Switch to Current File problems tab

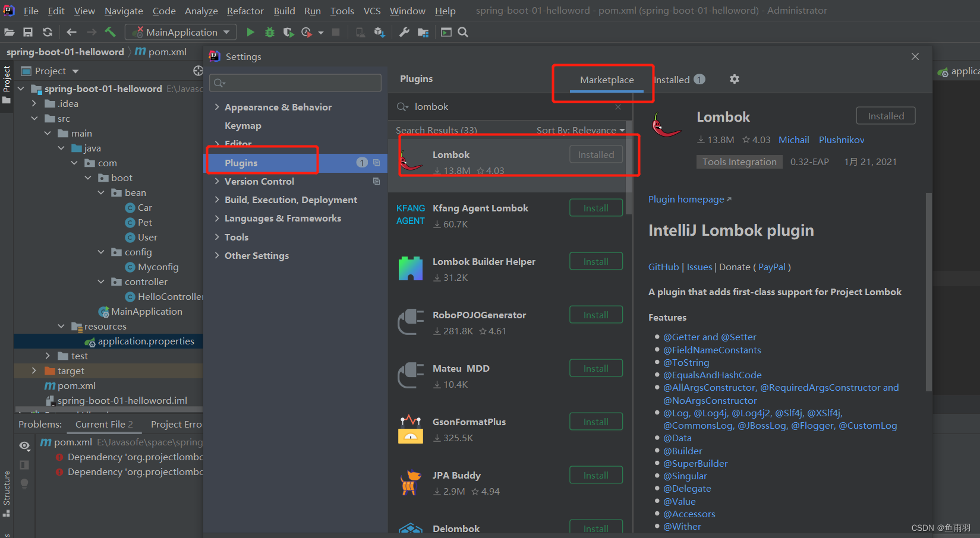(x=104, y=424)
